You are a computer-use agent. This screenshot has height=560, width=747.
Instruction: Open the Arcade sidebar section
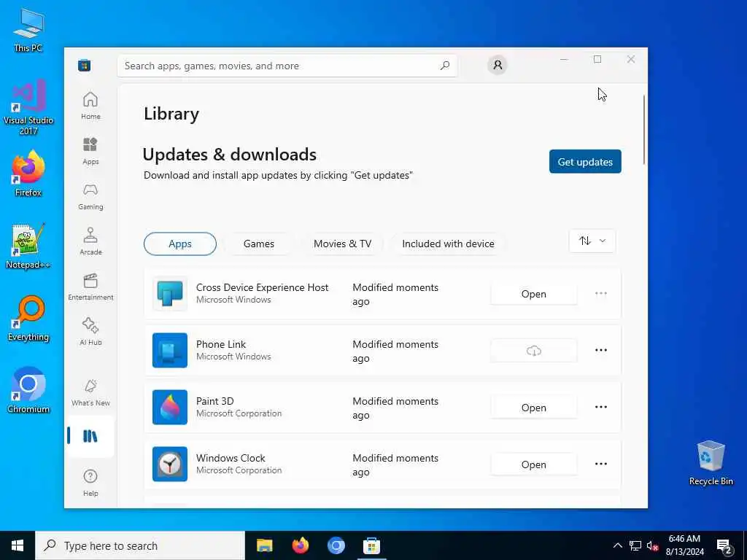(x=90, y=241)
